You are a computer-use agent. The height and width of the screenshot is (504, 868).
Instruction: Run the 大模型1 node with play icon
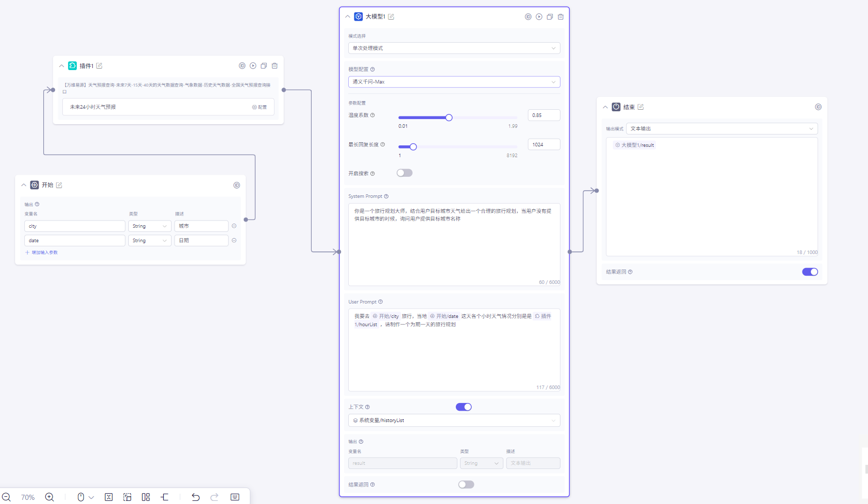point(539,17)
